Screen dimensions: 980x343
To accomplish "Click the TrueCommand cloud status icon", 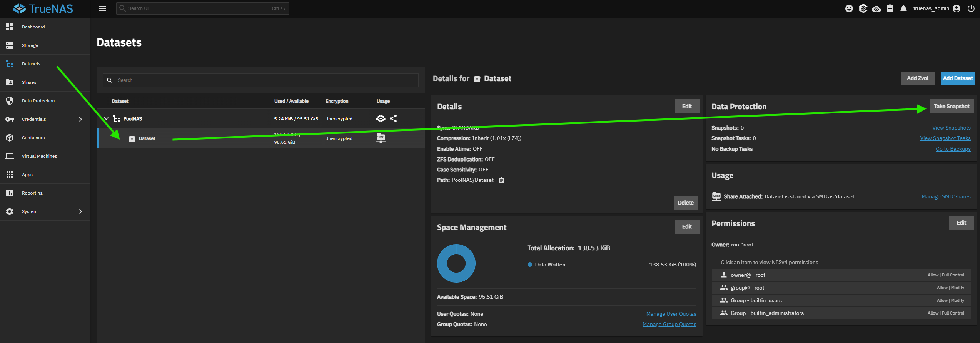I will coord(876,8).
